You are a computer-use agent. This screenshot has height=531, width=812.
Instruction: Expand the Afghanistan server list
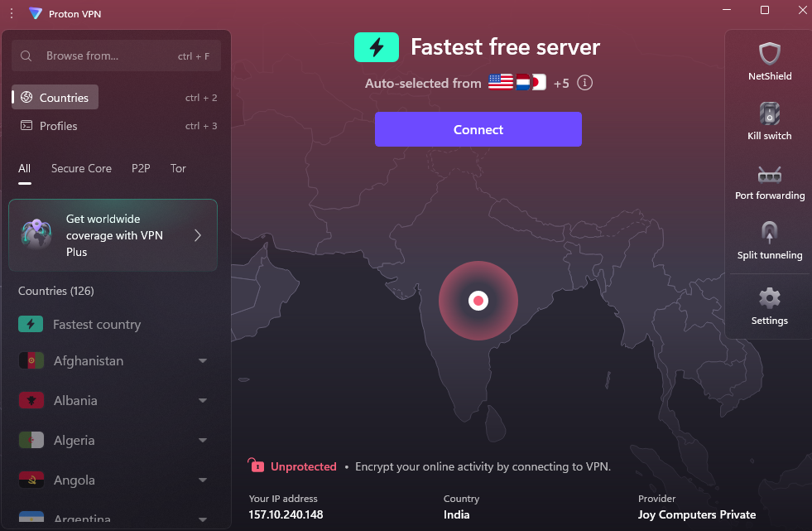click(x=203, y=361)
